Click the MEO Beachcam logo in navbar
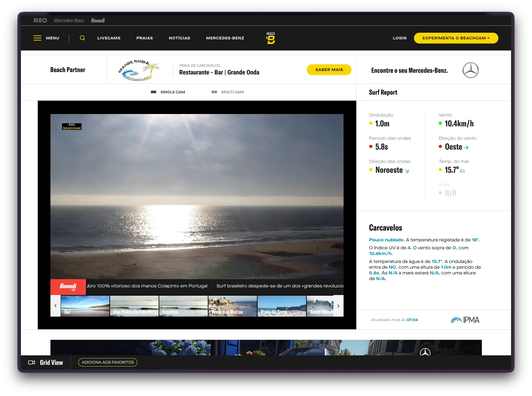 [x=271, y=38]
